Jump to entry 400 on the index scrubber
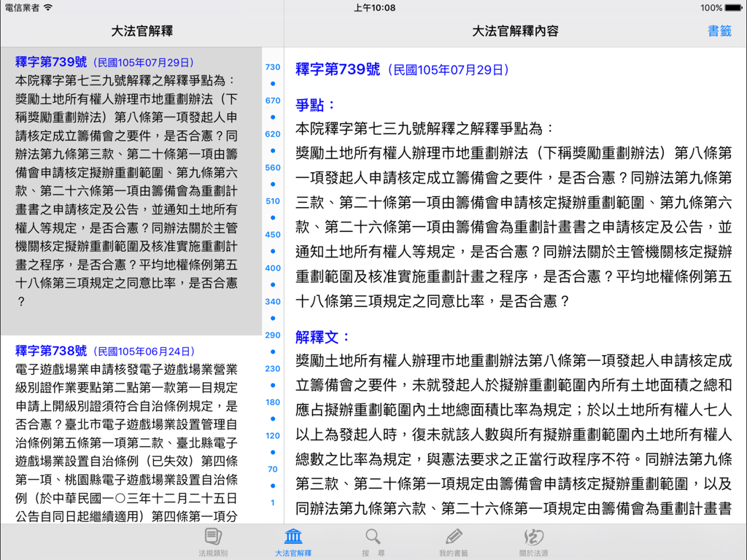This screenshot has width=747, height=560. [271, 268]
